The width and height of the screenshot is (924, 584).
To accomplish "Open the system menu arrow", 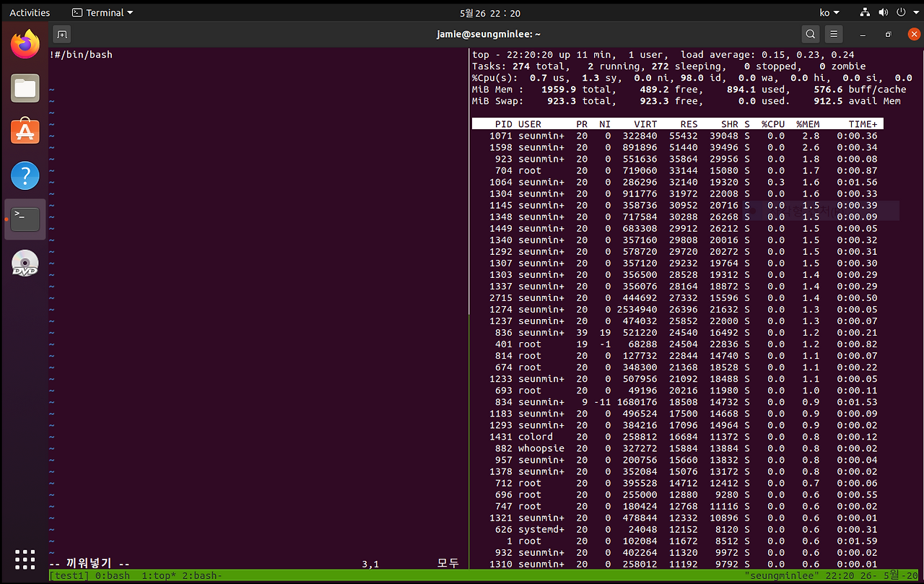I will point(915,12).
